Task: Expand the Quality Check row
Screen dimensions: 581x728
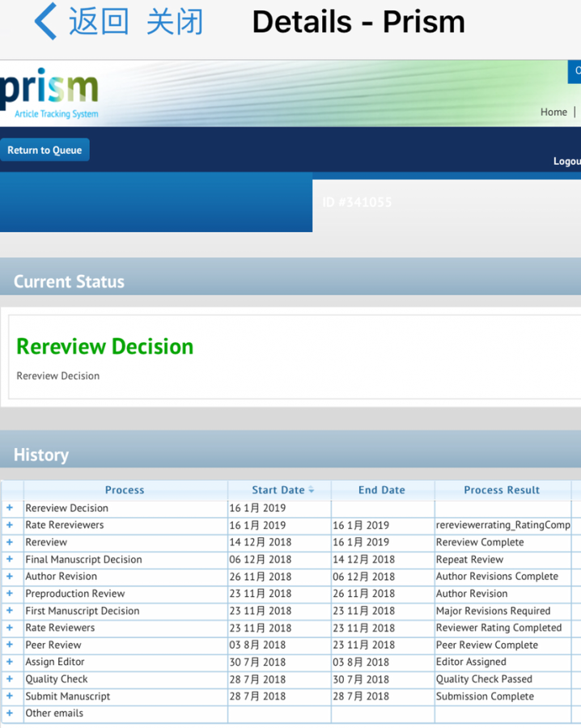Action: [10, 679]
